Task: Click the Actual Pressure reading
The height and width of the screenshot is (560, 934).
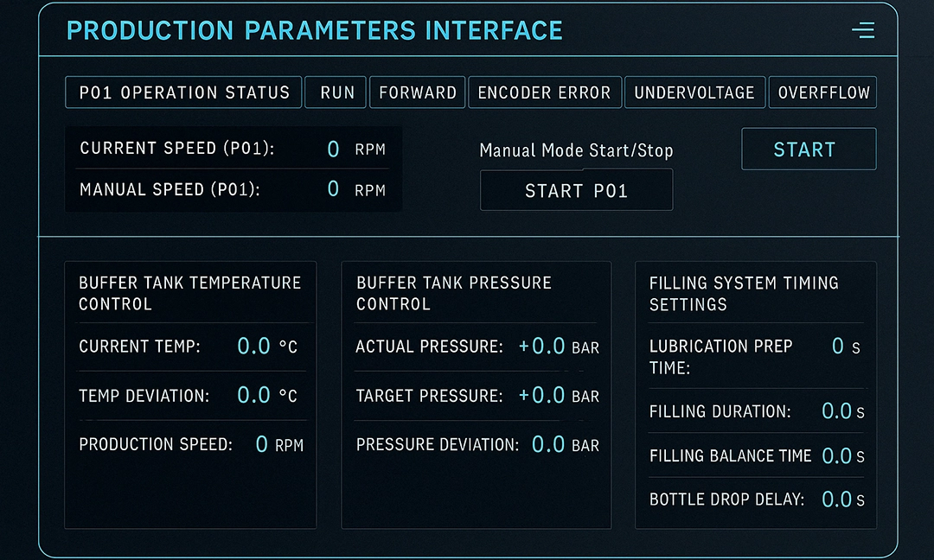Action: [542, 347]
